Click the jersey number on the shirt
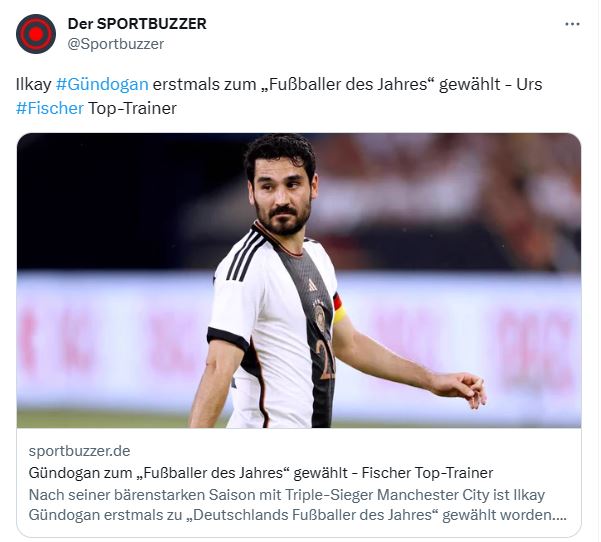The width and height of the screenshot is (601, 542). pyautogui.click(x=327, y=360)
